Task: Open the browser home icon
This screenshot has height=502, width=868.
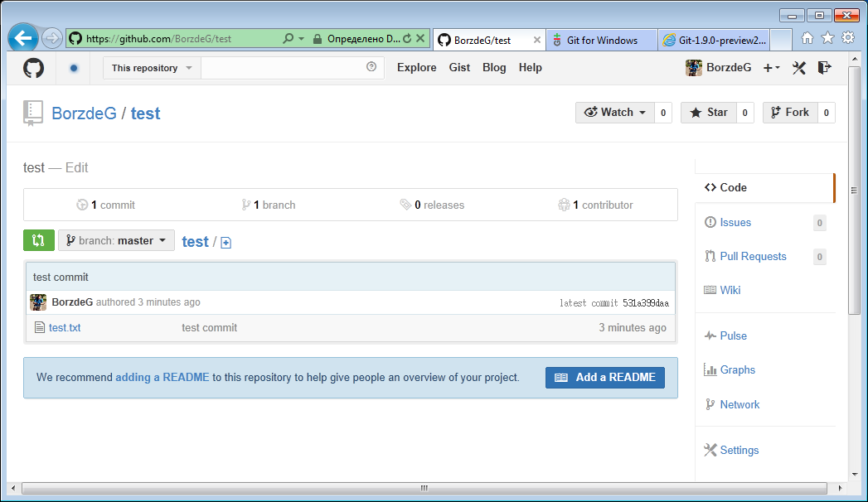Action: [x=807, y=37]
